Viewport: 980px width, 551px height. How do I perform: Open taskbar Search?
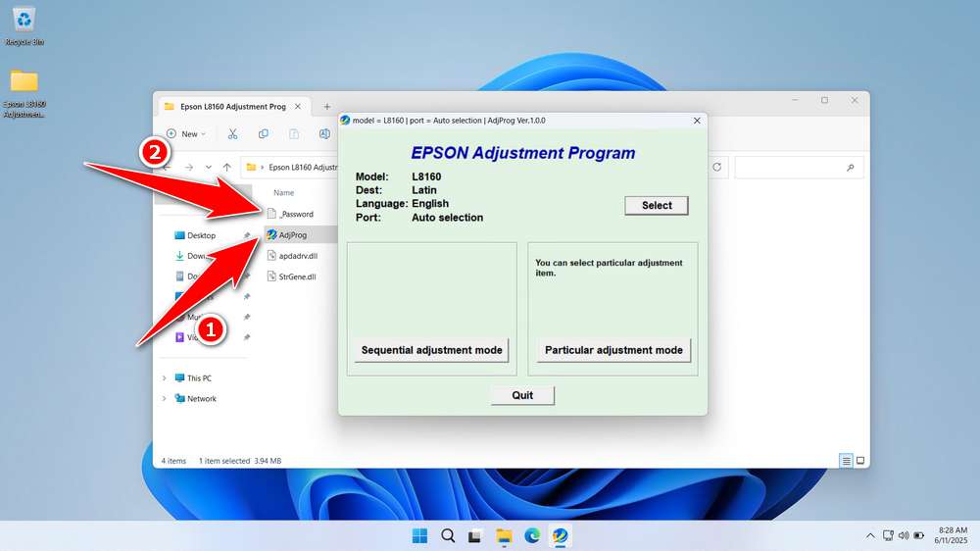[x=448, y=536]
